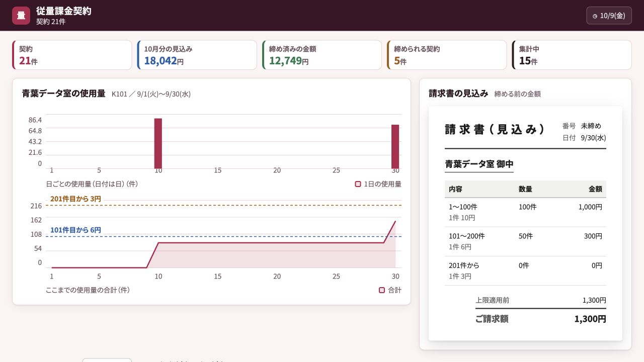Select the invoice 日付 value 9/30(水)

coord(593,138)
